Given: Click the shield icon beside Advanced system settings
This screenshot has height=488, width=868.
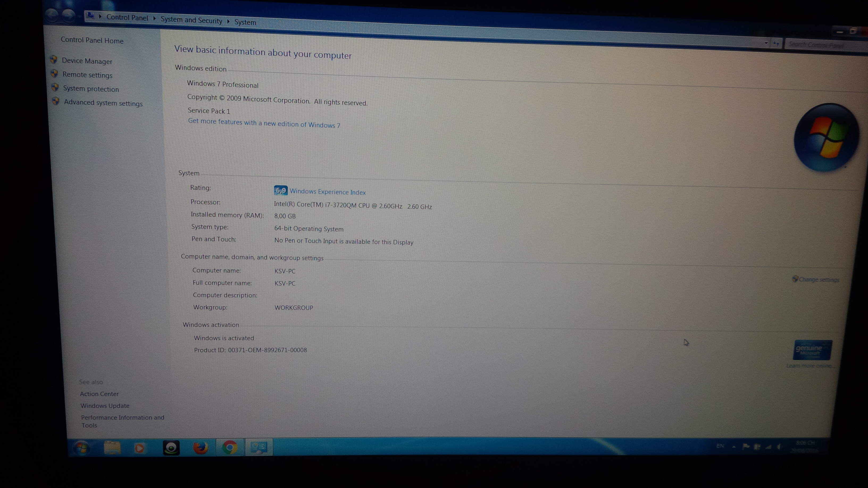Looking at the screenshot, I should (56, 101).
